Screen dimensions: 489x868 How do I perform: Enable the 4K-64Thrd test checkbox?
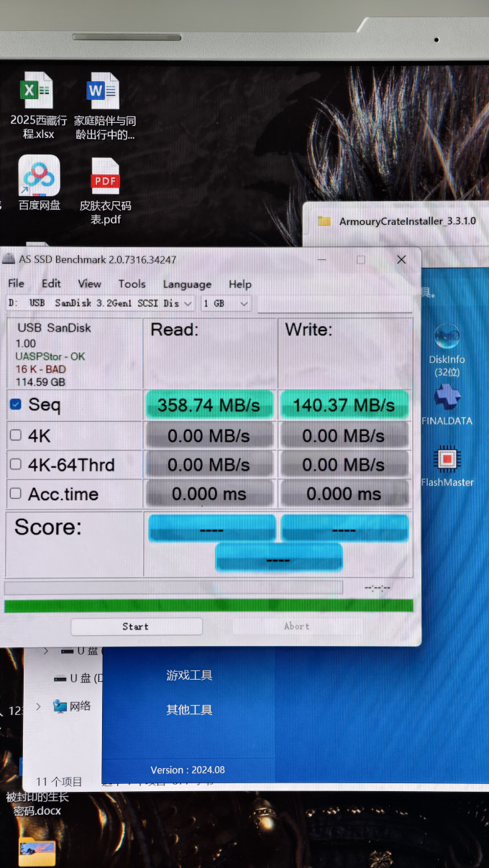click(15, 464)
